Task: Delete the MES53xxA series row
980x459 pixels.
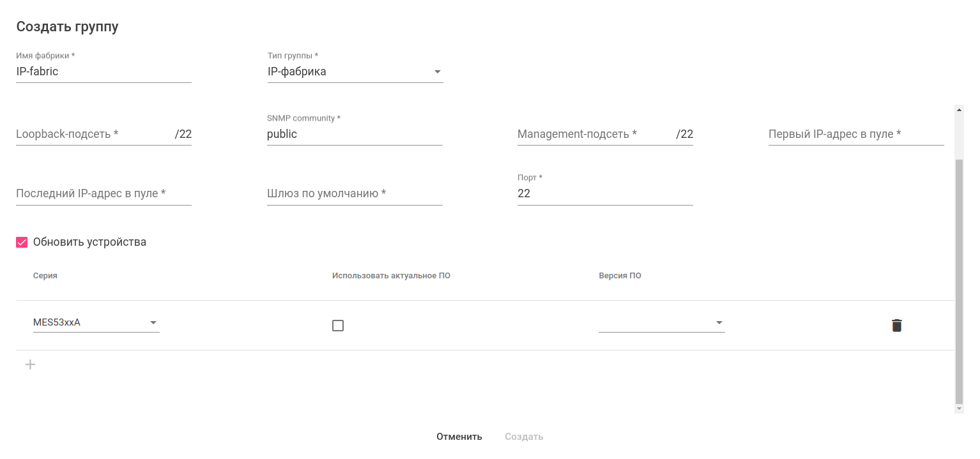Action: (x=897, y=326)
